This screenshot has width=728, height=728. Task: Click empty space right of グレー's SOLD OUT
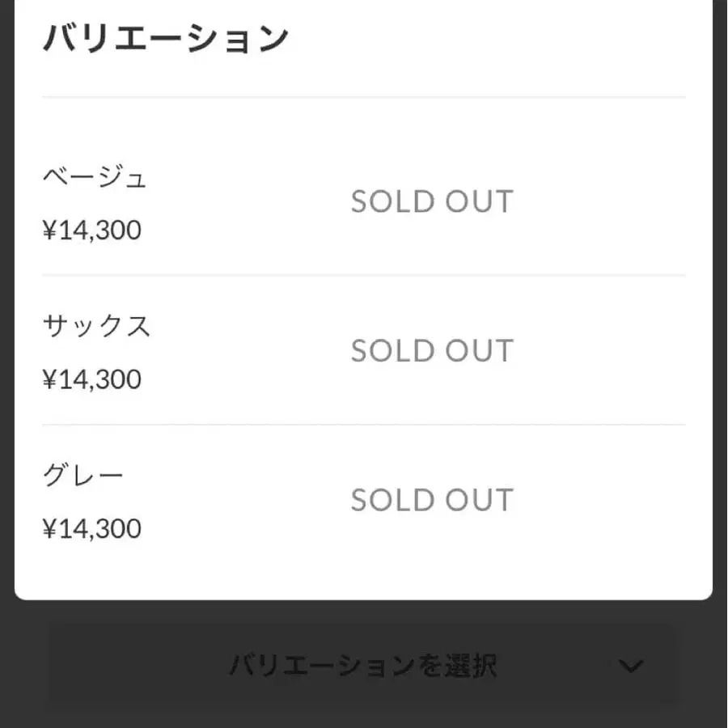coord(607,501)
